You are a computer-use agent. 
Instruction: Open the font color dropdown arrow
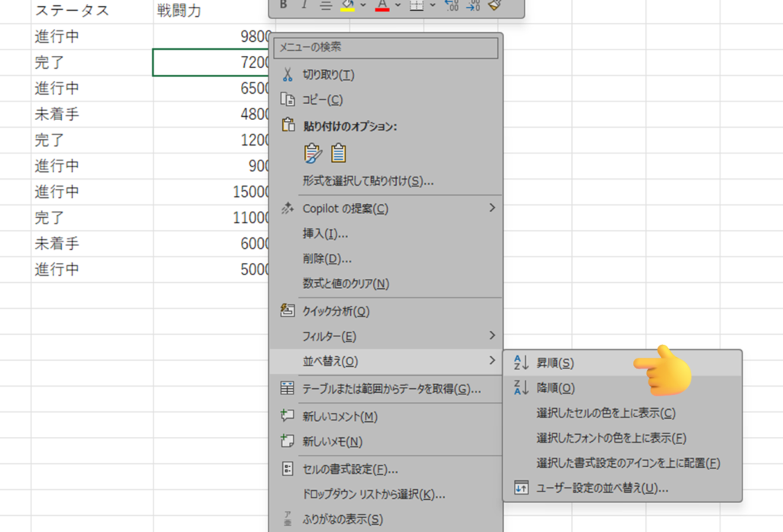[397, 5]
